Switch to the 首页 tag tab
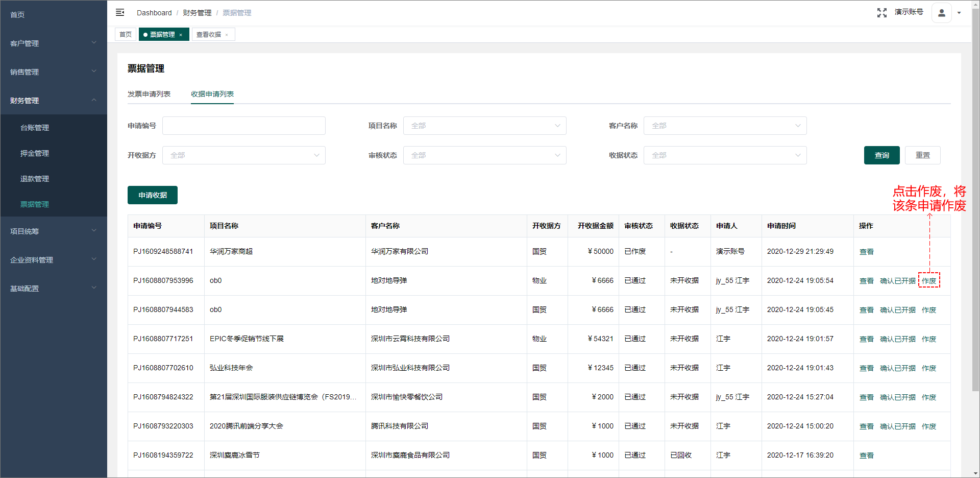 coord(126,34)
